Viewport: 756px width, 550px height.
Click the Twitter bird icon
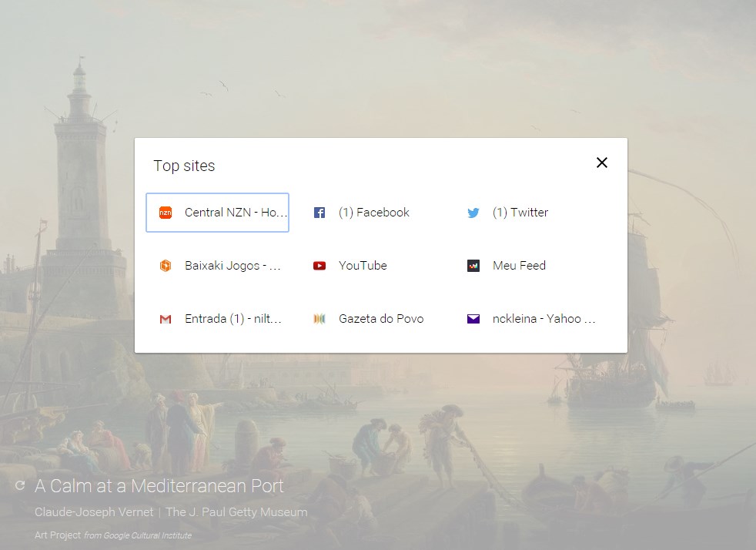click(473, 213)
